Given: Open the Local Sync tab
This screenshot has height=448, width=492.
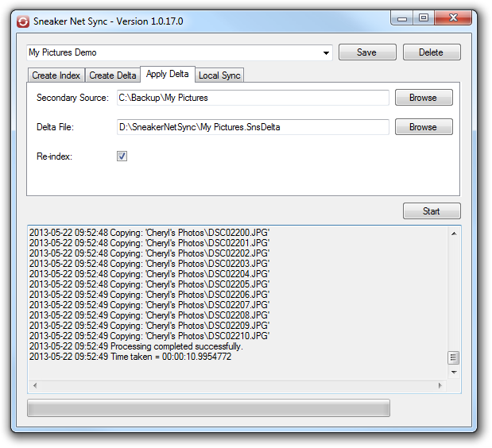Looking at the screenshot, I should coord(219,75).
